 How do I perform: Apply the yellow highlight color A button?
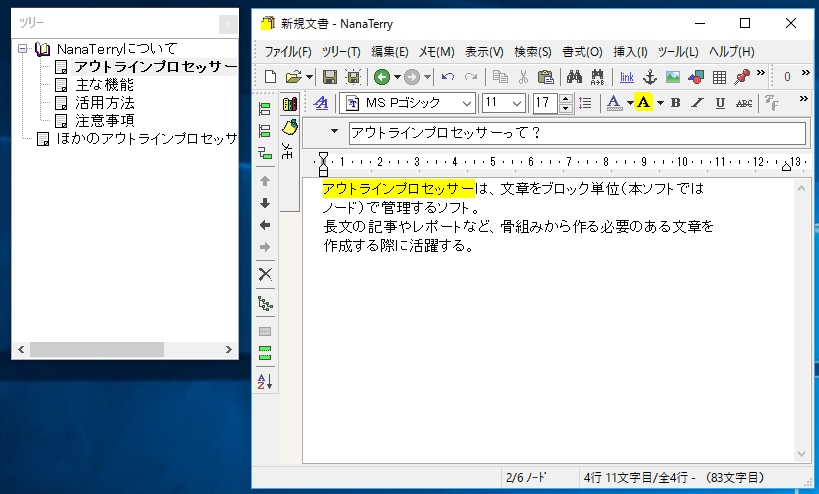pyautogui.click(x=644, y=102)
